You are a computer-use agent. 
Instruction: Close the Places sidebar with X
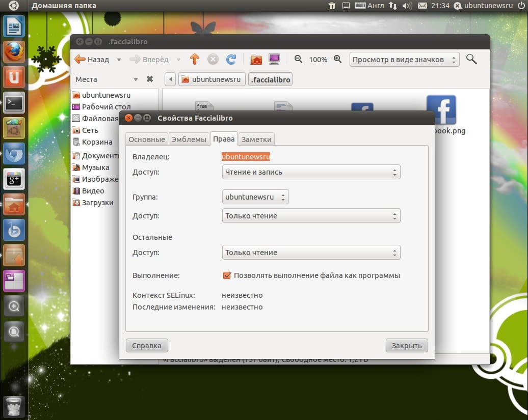coord(150,79)
